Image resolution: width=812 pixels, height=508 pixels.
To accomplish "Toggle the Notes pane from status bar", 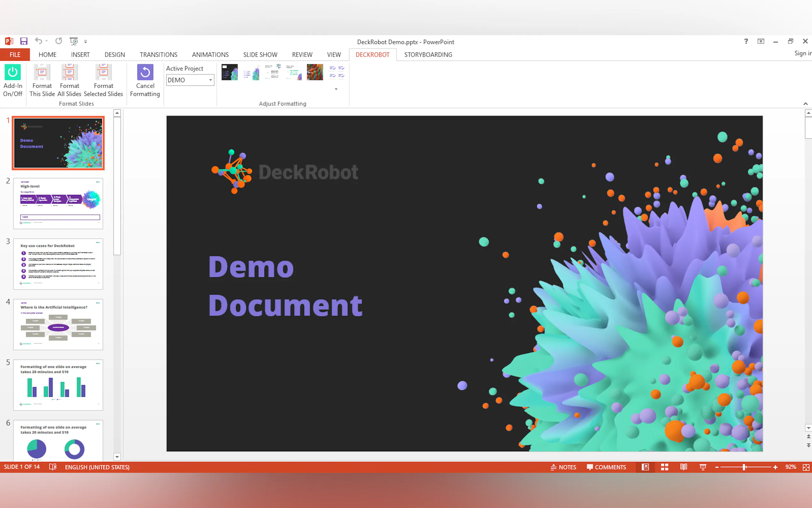I will coord(563,467).
